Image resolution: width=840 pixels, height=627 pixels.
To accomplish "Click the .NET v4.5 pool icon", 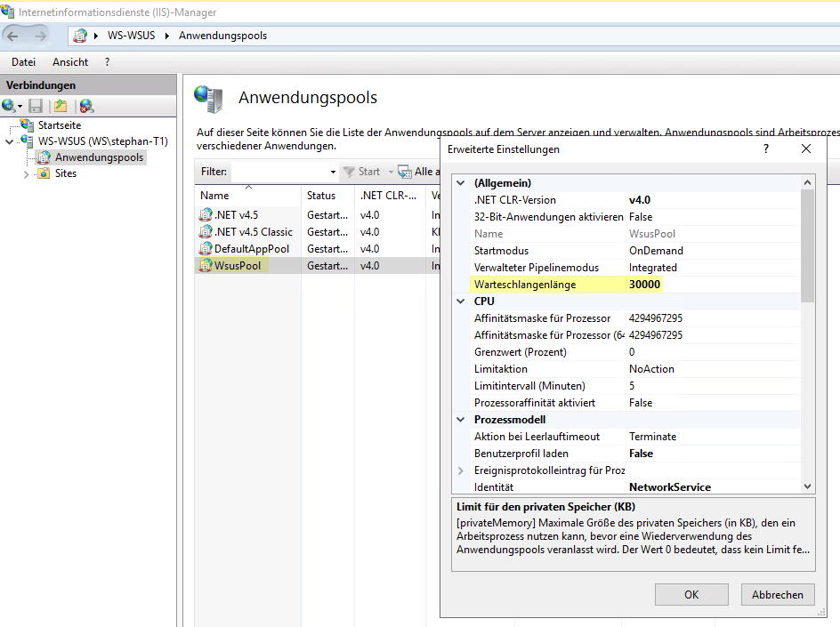I will (x=206, y=214).
